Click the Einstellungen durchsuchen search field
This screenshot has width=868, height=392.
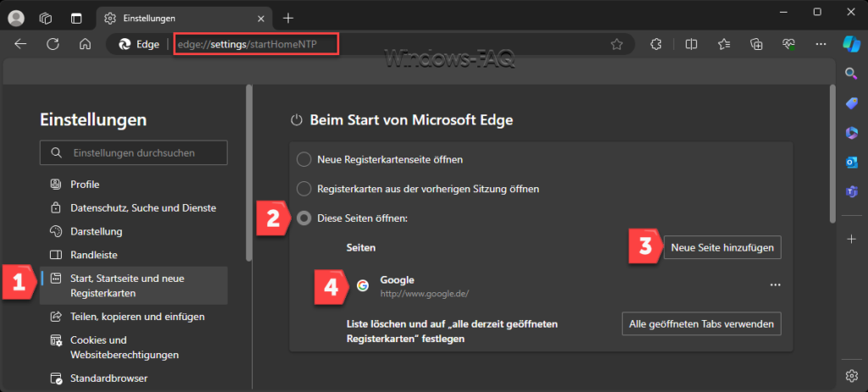[x=133, y=152]
